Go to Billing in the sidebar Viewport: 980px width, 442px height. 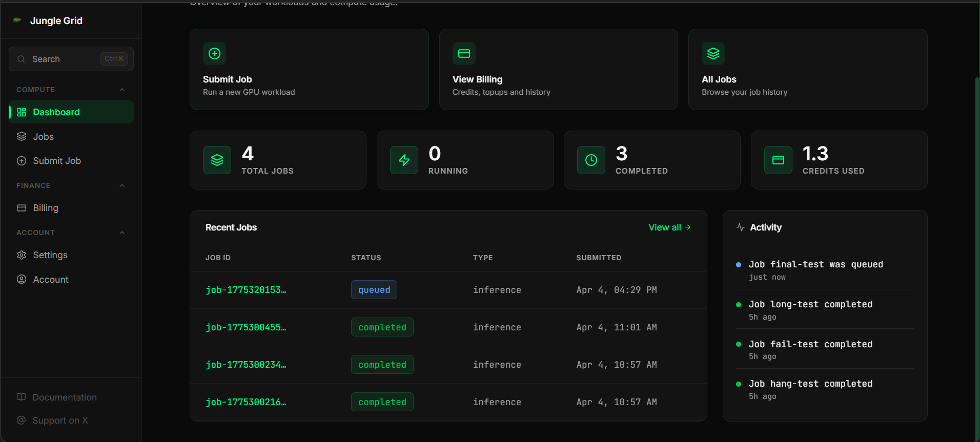pyautogui.click(x=46, y=208)
